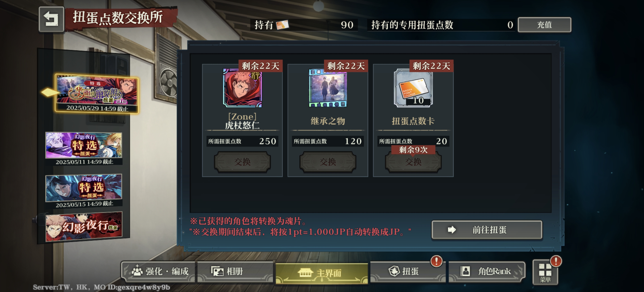
Task: Click the yellow diamond selection marker
Action: (50, 92)
